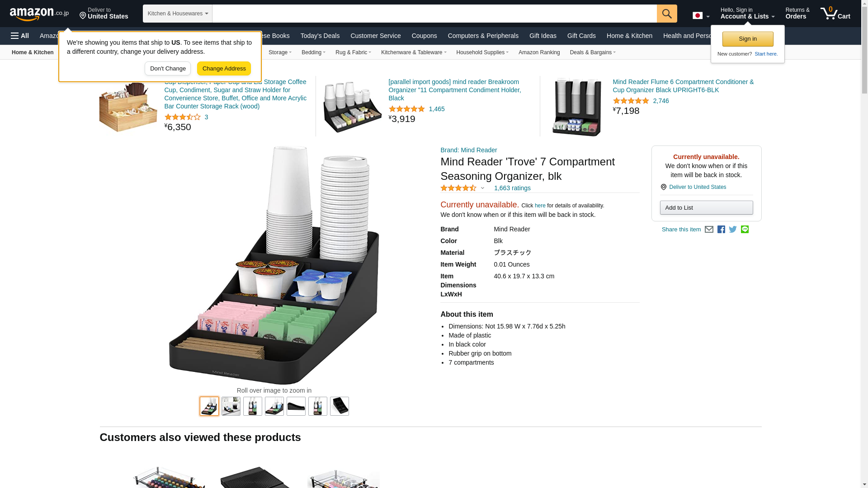The image size is (868, 488).
Task: Share this item on LINE
Action: (x=745, y=230)
